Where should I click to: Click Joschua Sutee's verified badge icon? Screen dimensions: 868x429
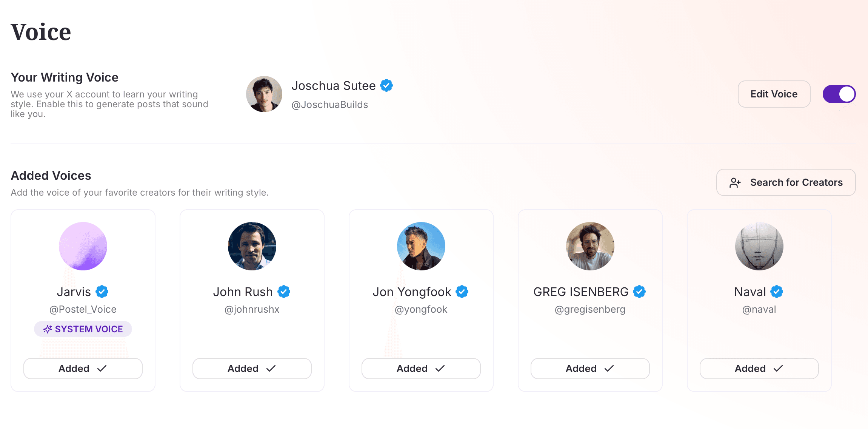tap(386, 86)
